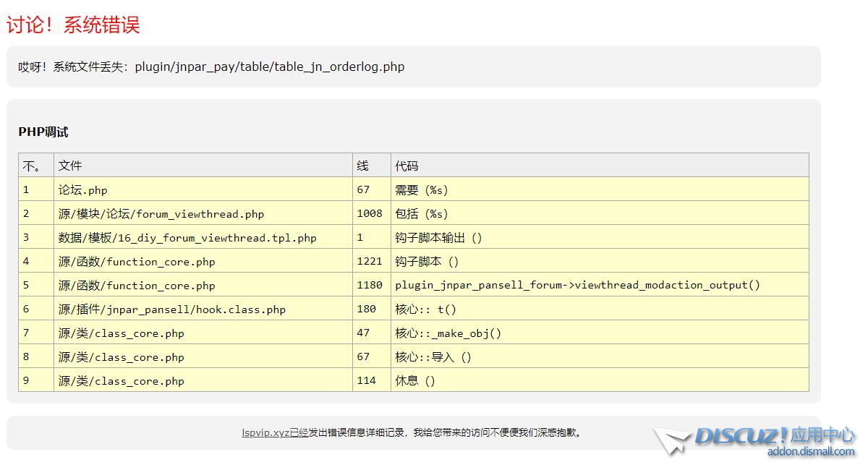Screen dimensions: 868x470
Task: Click line number 1221 cell
Action: (x=369, y=262)
